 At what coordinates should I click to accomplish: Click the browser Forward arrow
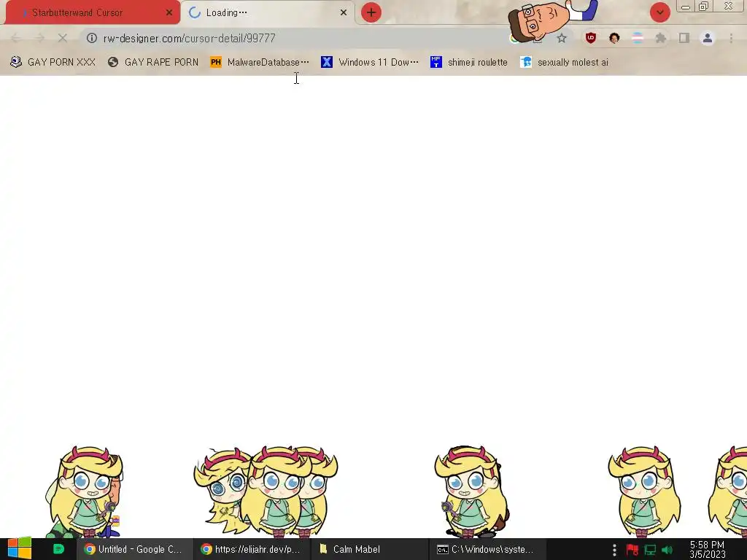(x=39, y=38)
